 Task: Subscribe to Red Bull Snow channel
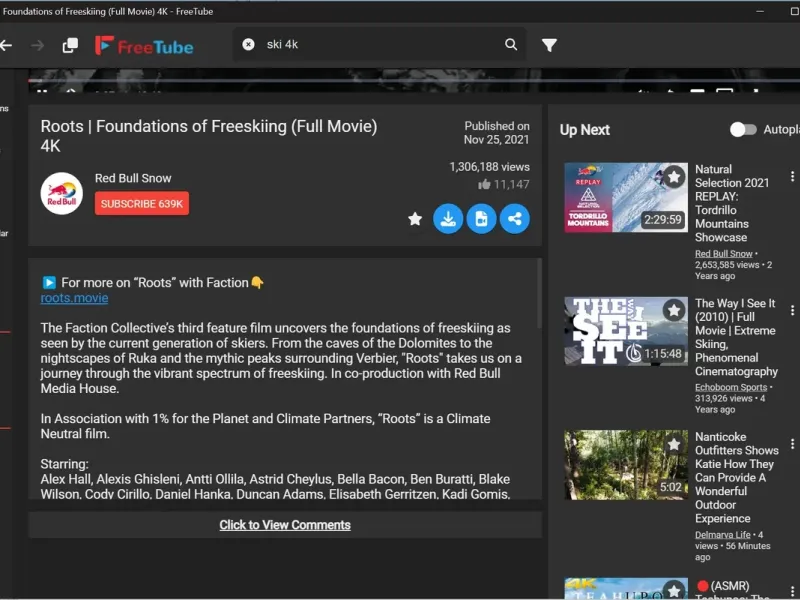tap(142, 204)
